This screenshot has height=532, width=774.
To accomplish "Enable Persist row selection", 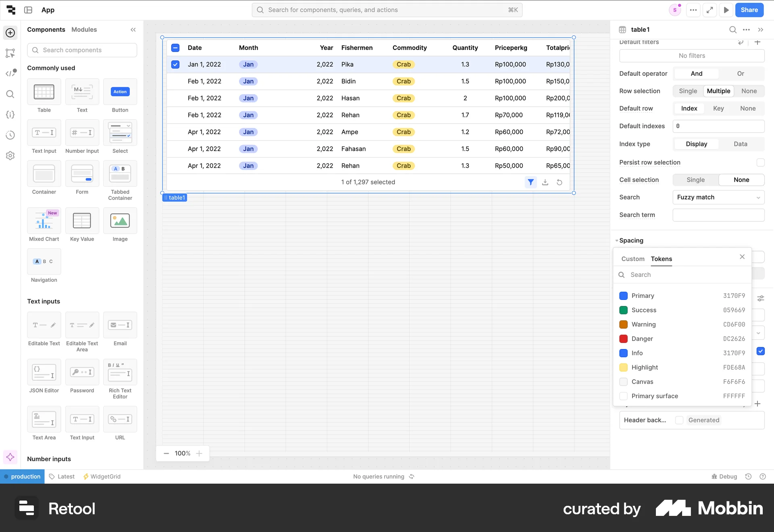I will (760, 162).
